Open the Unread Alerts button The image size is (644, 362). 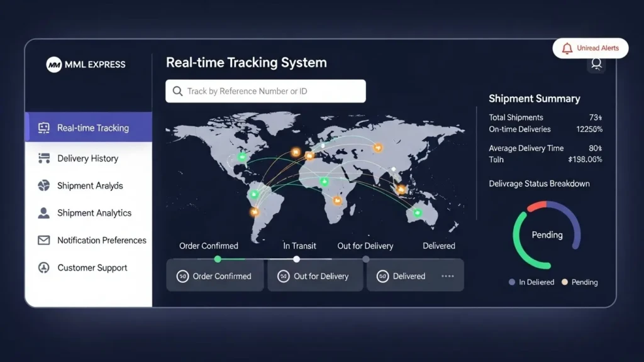pos(590,48)
